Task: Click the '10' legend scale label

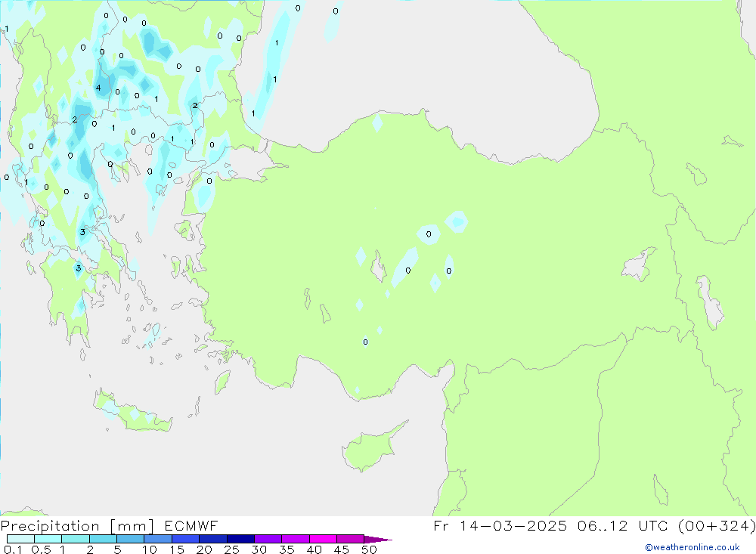Action: point(150,549)
